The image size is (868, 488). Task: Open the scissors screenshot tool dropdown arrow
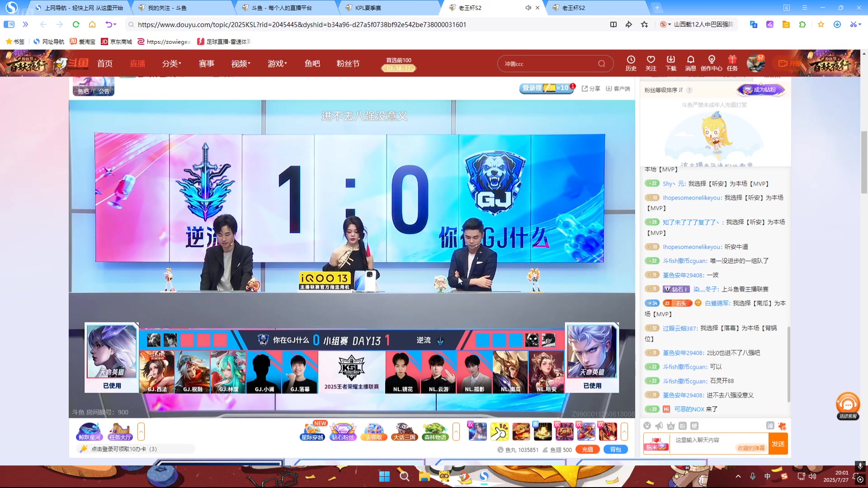(x=860, y=24)
